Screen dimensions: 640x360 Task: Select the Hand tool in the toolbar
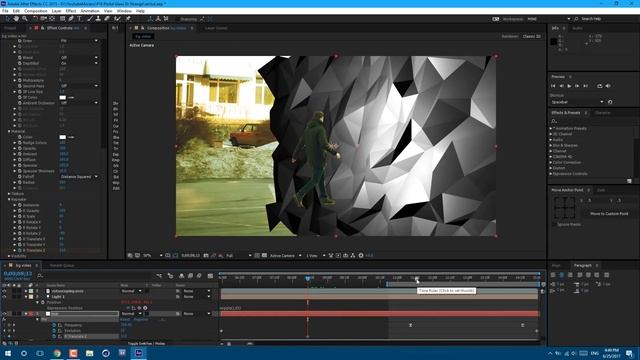tap(16, 19)
